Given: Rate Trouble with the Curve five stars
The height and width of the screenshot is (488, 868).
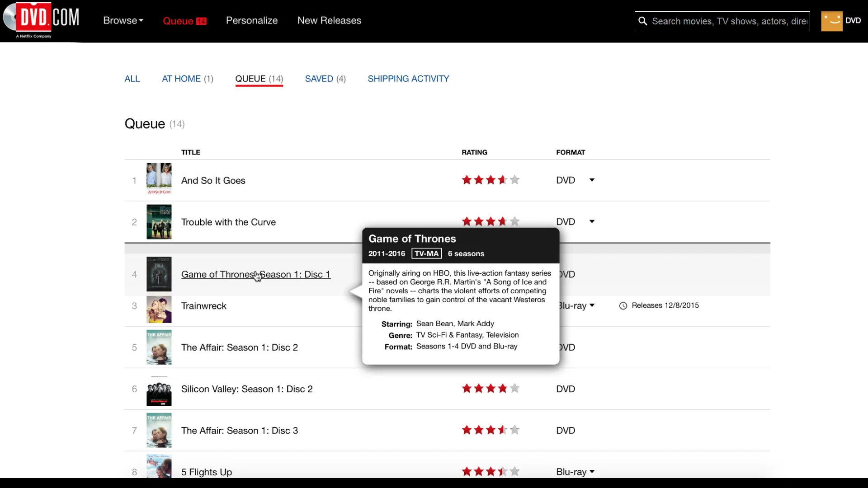Looking at the screenshot, I should point(514,221).
